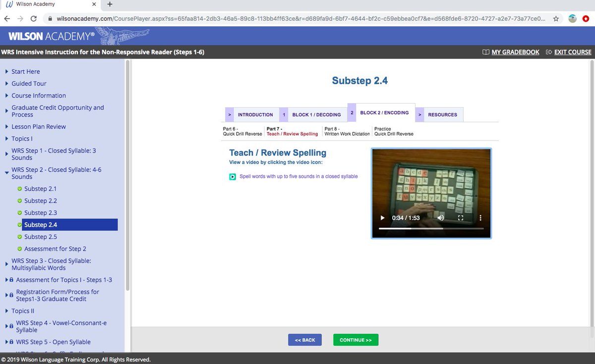
Task: Click the lock icon beside WRS Step 4
Action: 11,326
